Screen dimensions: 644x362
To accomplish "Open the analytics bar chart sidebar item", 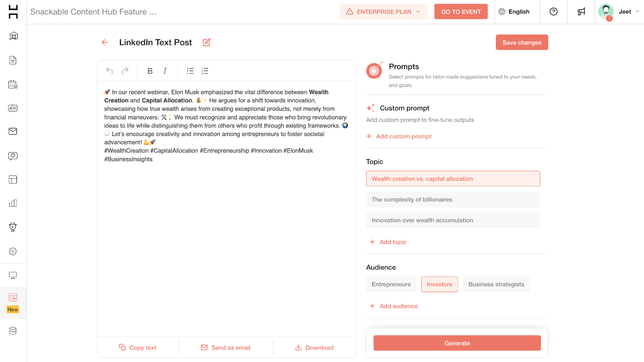I will 13,203.
